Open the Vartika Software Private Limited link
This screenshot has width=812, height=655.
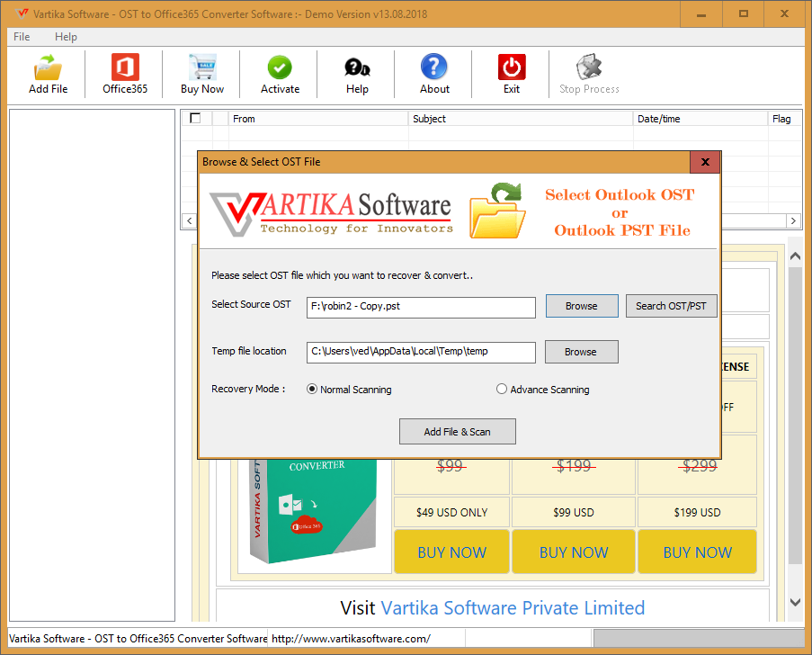click(513, 608)
